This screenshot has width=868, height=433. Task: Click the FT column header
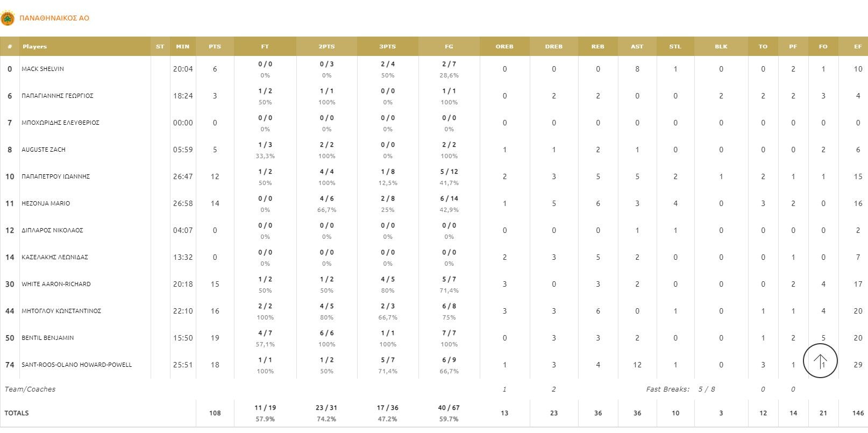pos(265,47)
